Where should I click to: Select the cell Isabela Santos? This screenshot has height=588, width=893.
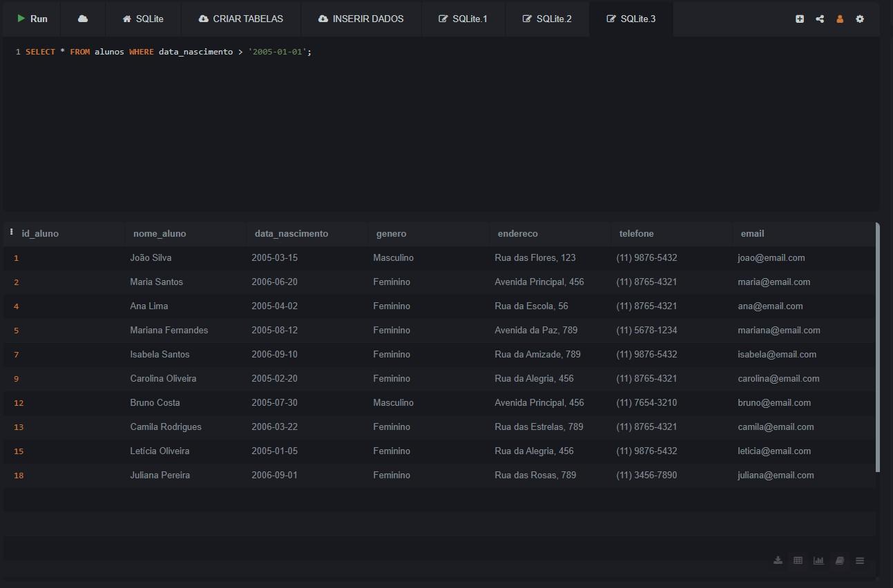160,354
